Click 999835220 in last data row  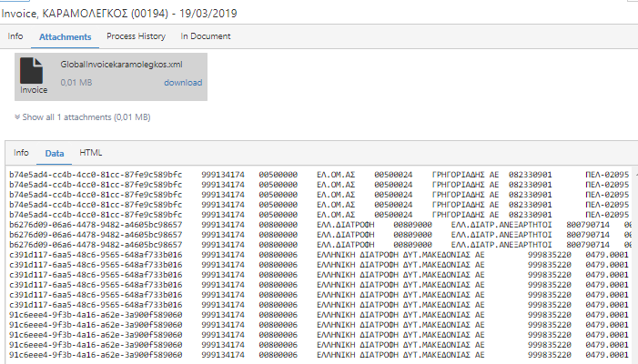[x=550, y=355]
